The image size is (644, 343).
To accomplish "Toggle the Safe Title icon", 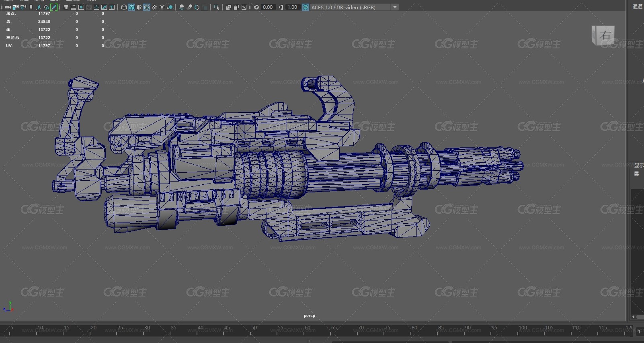I will [112, 7].
